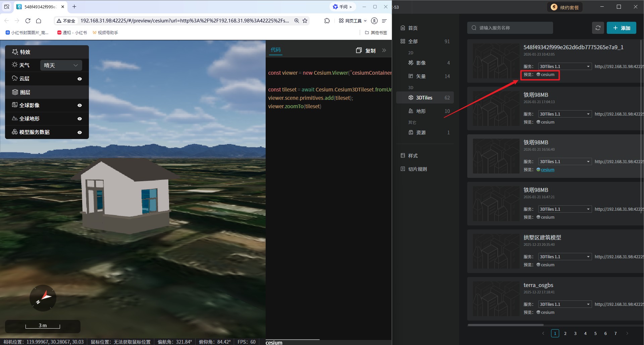The image size is (644, 345).
Task: Hide the 全球影像 global imagery layer
Action: coord(79,106)
